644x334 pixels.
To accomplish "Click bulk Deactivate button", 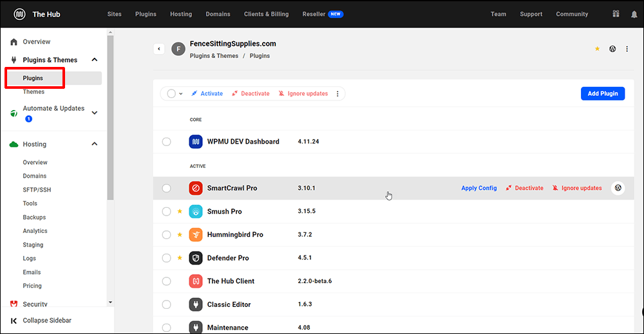I will [251, 93].
